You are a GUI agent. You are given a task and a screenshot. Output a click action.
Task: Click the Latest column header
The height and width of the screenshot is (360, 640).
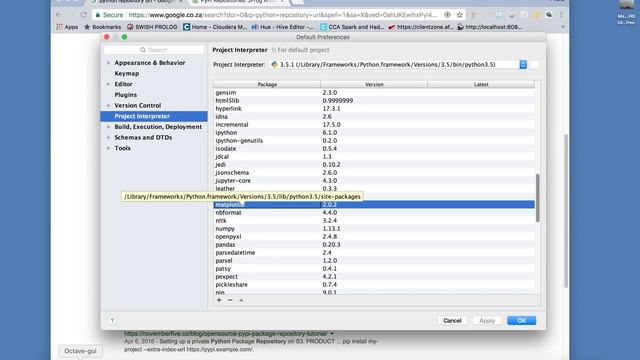[x=481, y=84]
